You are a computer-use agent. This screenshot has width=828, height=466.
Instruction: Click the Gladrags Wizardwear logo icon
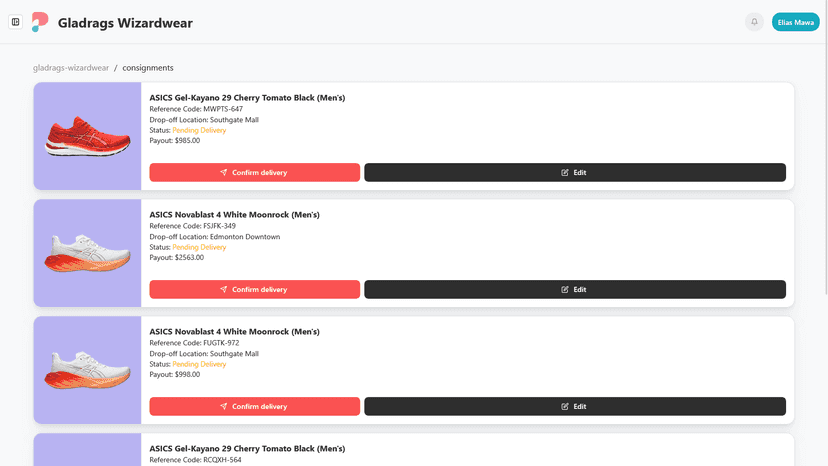40,22
